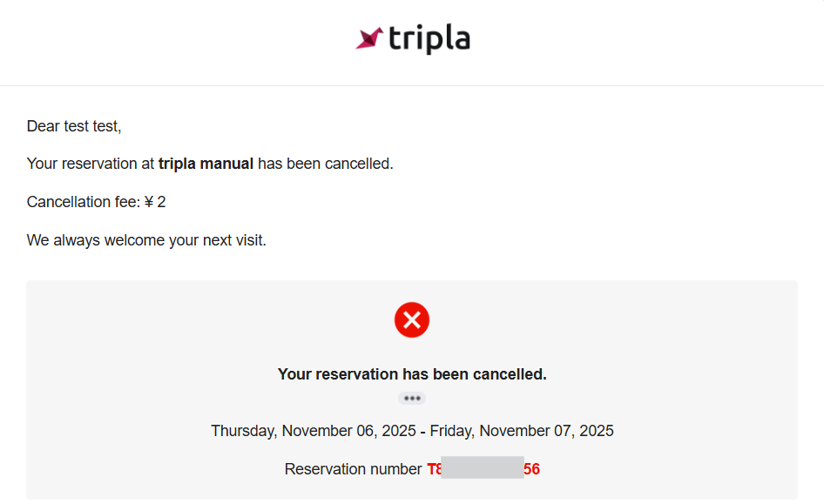Expand the three-dot trimmed content button

(x=412, y=399)
